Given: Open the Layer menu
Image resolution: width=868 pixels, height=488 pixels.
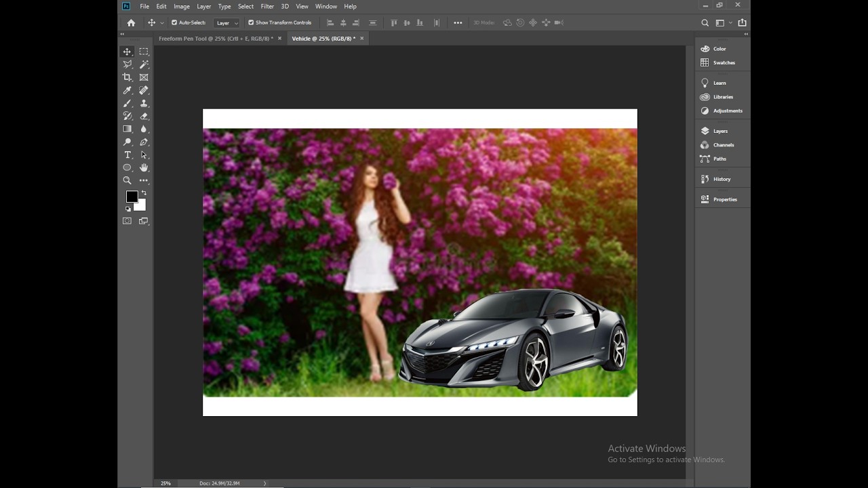Looking at the screenshot, I should click(204, 6).
